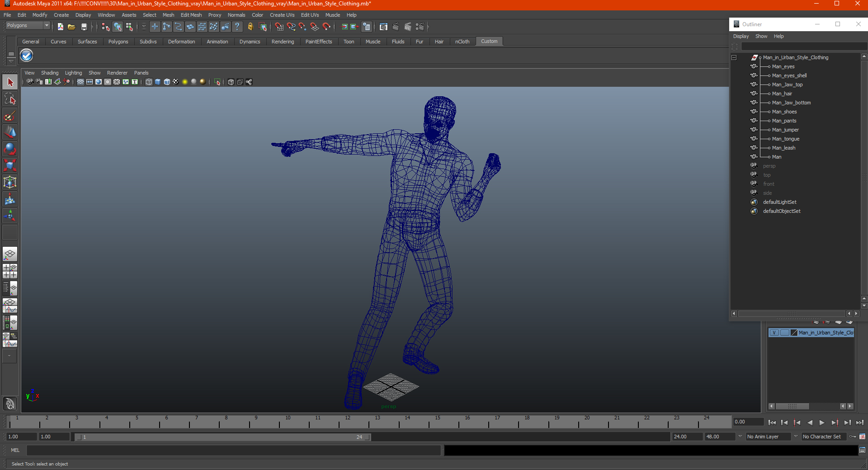Switch to the Animation shelf tab
Viewport: 868px width, 470px height.
(x=217, y=42)
